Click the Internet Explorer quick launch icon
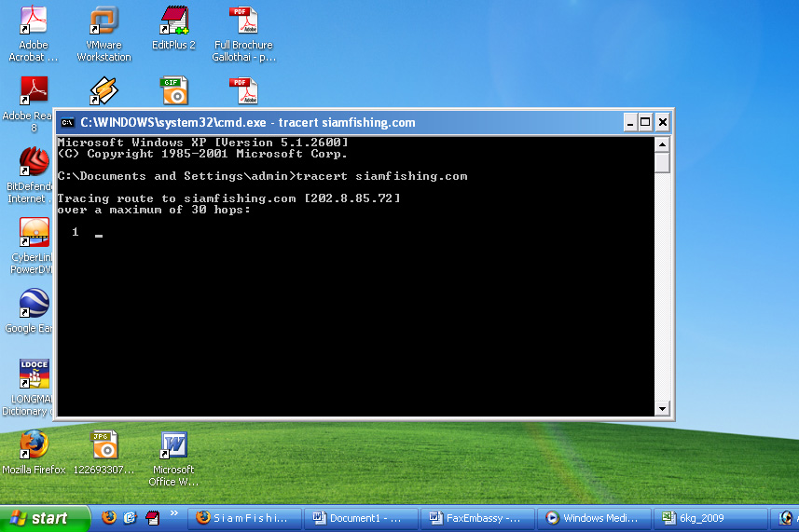 point(131,518)
